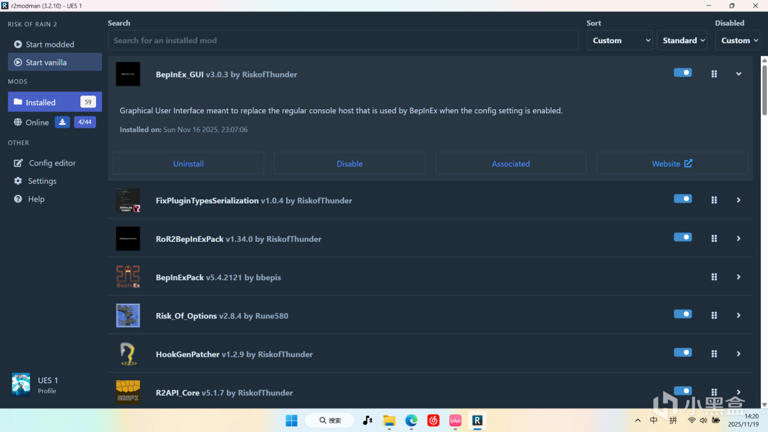This screenshot has width=768, height=432.
Task: Click the online mods count badge 4244
Action: tap(85, 122)
